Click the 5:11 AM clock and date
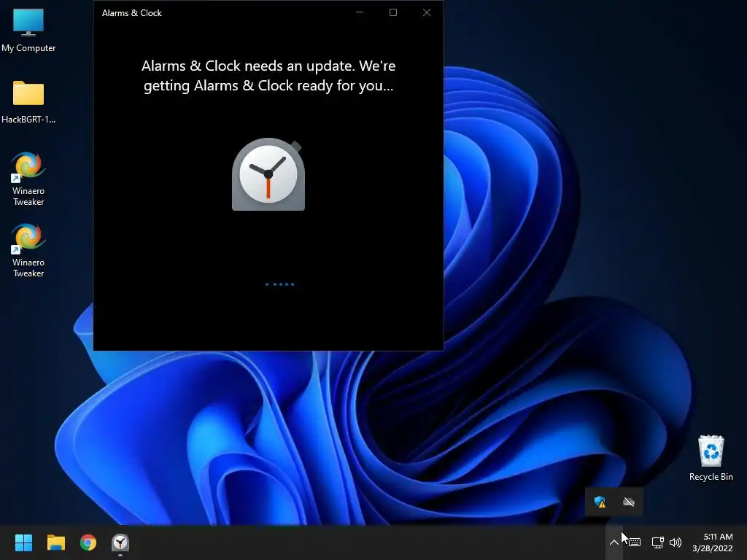 point(712,542)
